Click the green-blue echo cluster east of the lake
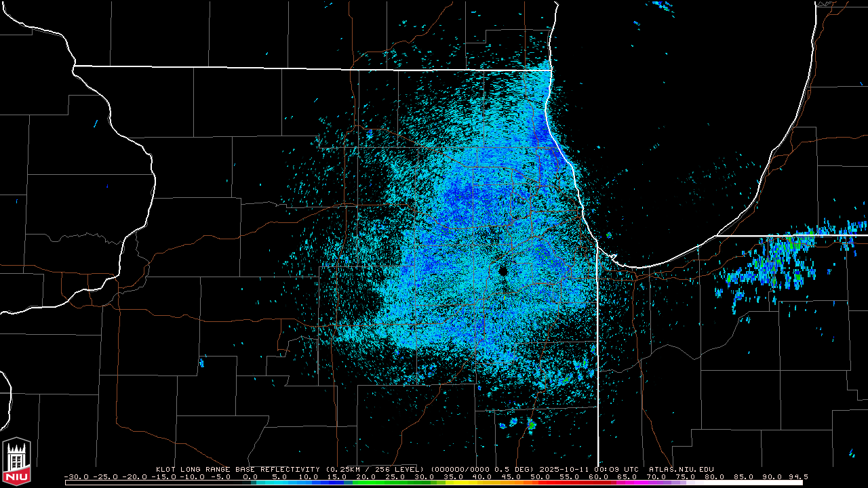This screenshot has width=868, height=488. 773,264
